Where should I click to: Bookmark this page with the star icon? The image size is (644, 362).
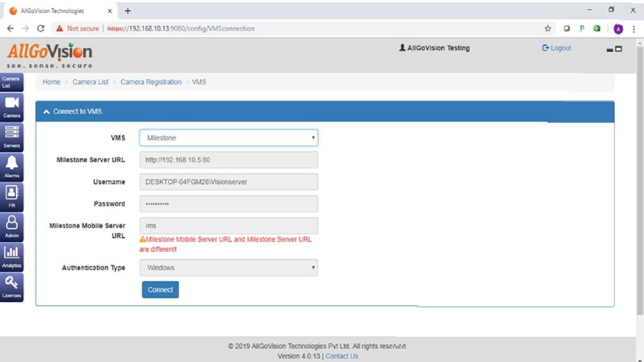[548, 28]
